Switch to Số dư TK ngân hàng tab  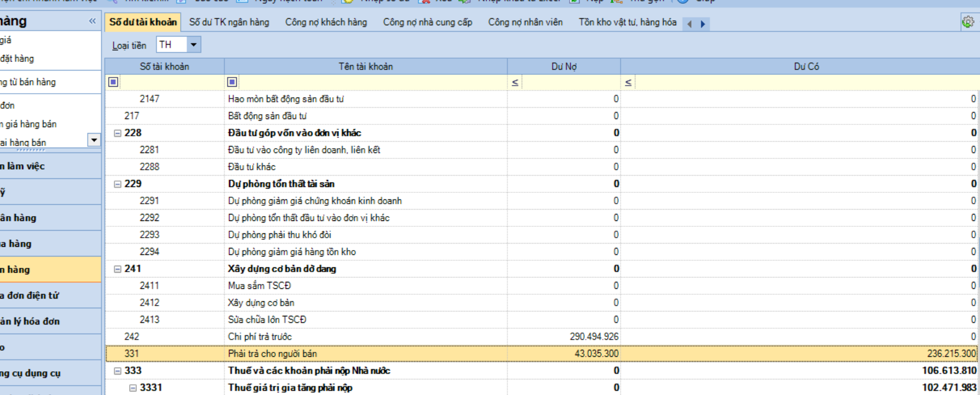tap(229, 22)
